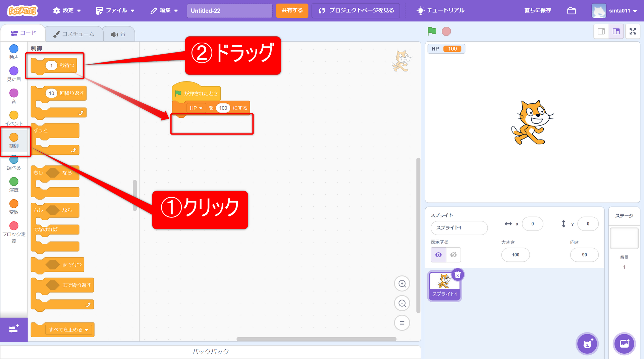Expand the ファイル menu
Viewport: 644px width, 359px height.
pos(115,11)
